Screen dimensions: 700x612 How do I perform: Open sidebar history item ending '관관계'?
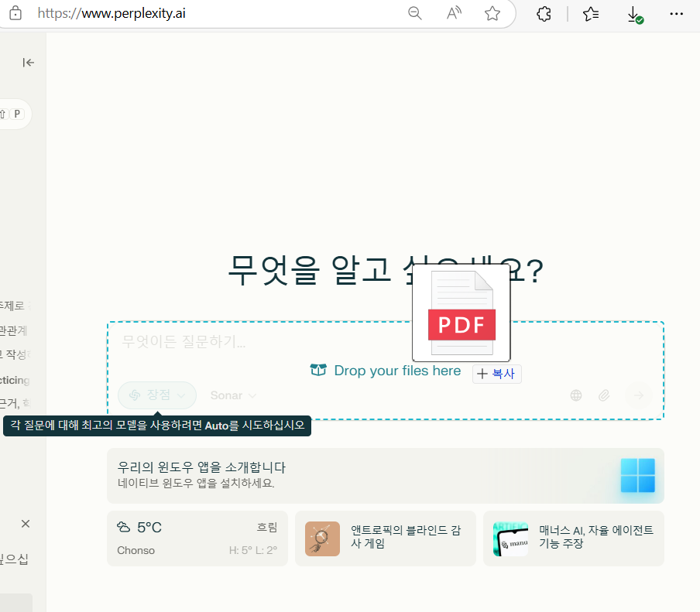click(x=13, y=330)
